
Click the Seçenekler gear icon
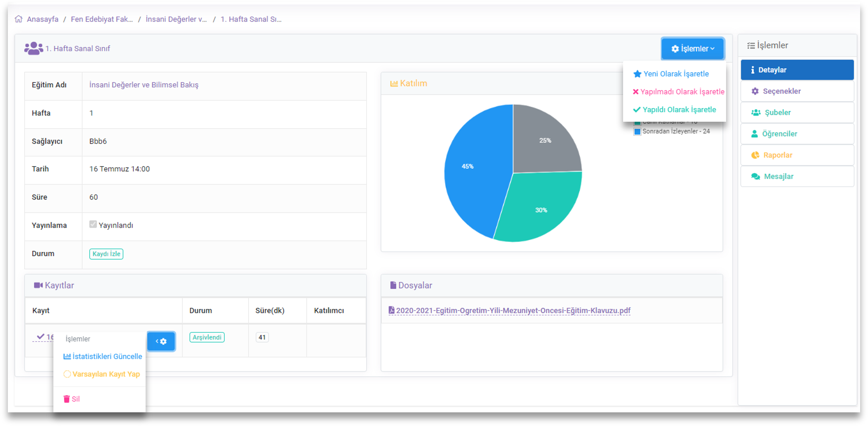pyautogui.click(x=755, y=91)
